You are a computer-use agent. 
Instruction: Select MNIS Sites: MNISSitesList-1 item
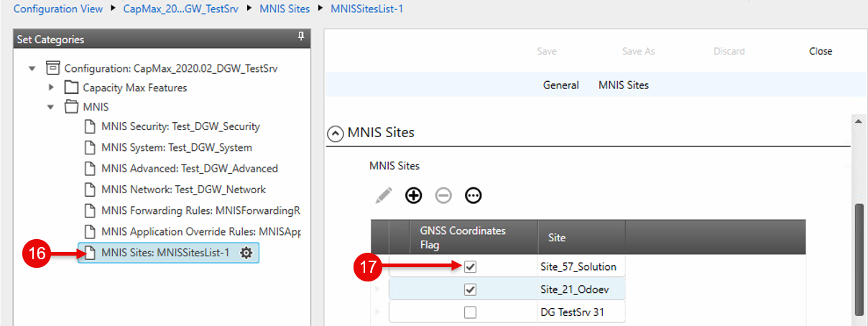pos(169,253)
